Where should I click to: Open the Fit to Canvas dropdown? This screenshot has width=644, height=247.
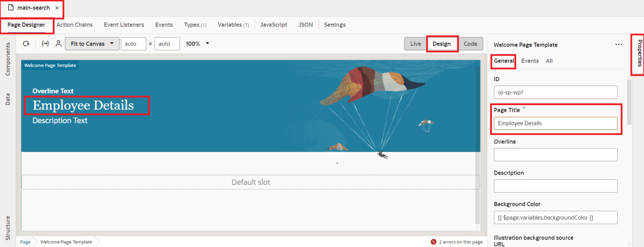(x=92, y=43)
